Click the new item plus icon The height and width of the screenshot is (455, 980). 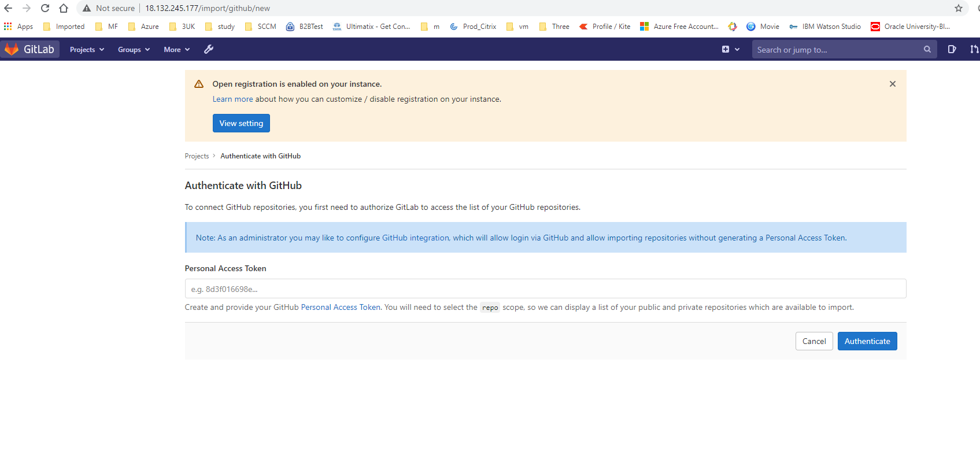pos(726,49)
